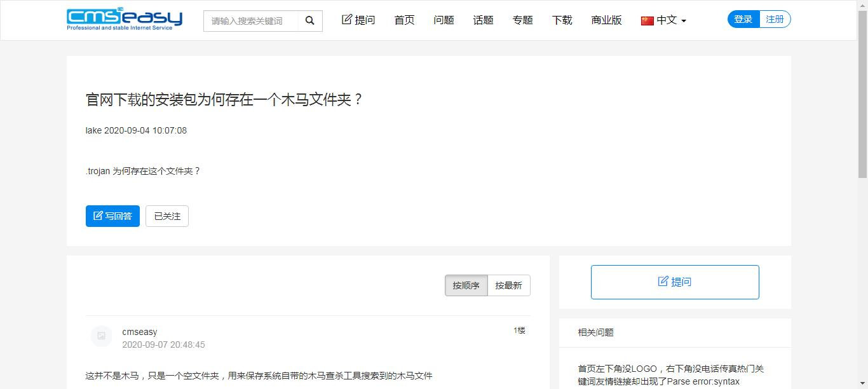The height and width of the screenshot is (389, 868).
Task: Open the 下载 navigation item
Action: coord(562,20)
